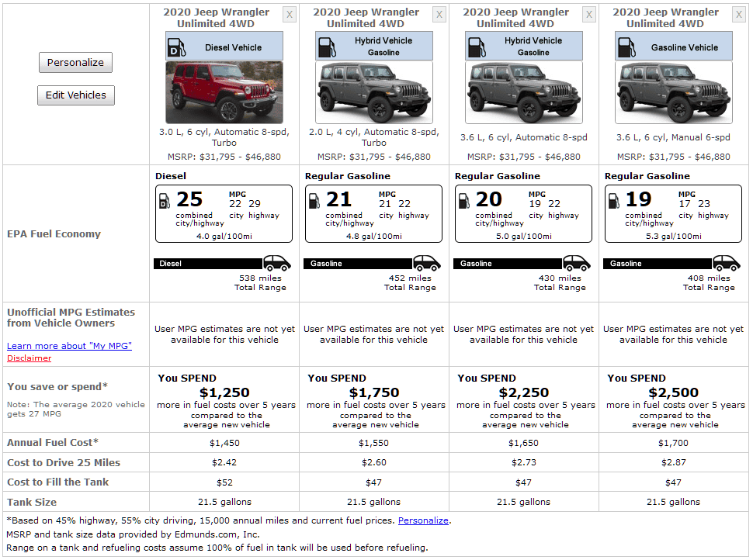This screenshot has height=560, width=753.
Task: Remove the Diesel Vehicle column with X
Action: click(289, 15)
